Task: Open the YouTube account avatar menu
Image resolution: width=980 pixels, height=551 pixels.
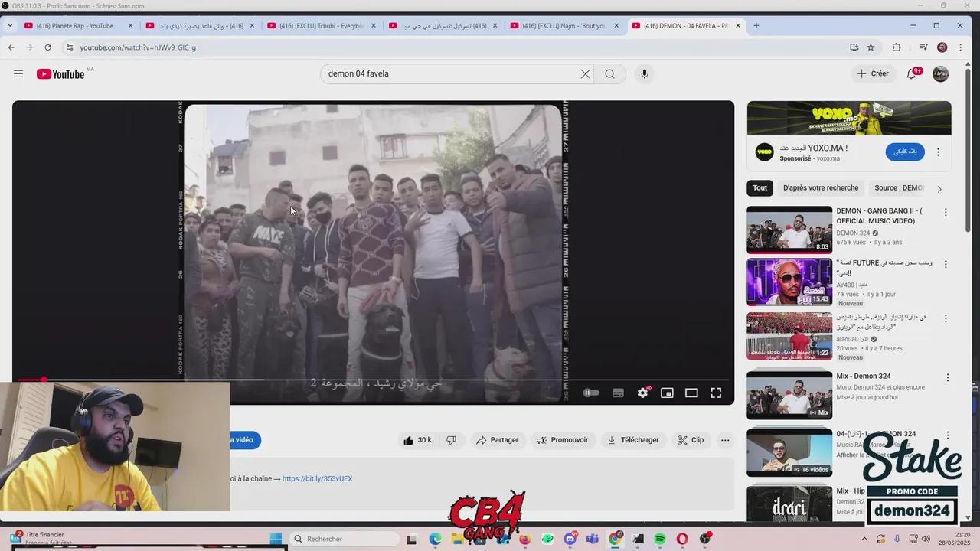Action: point(941,73)
